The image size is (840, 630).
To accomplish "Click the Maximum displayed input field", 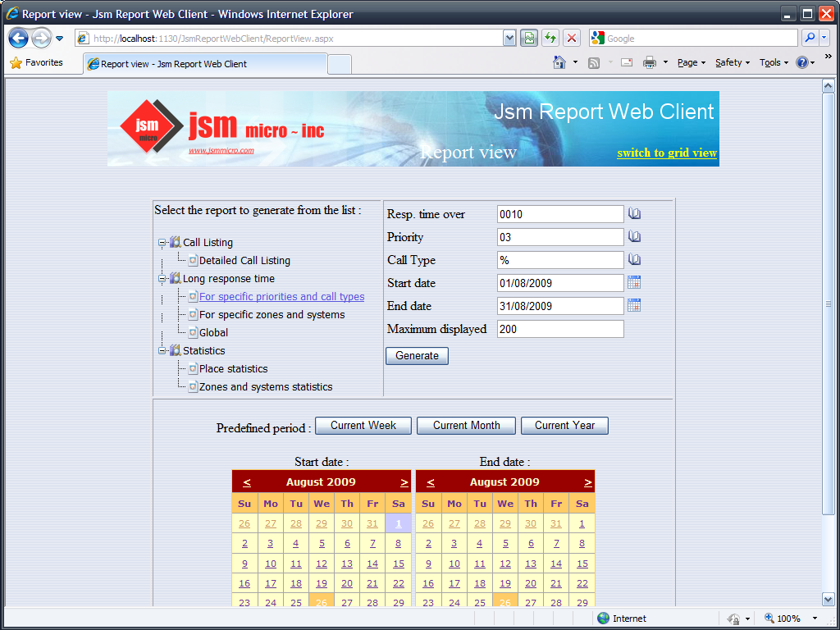I will click(560, 329).
